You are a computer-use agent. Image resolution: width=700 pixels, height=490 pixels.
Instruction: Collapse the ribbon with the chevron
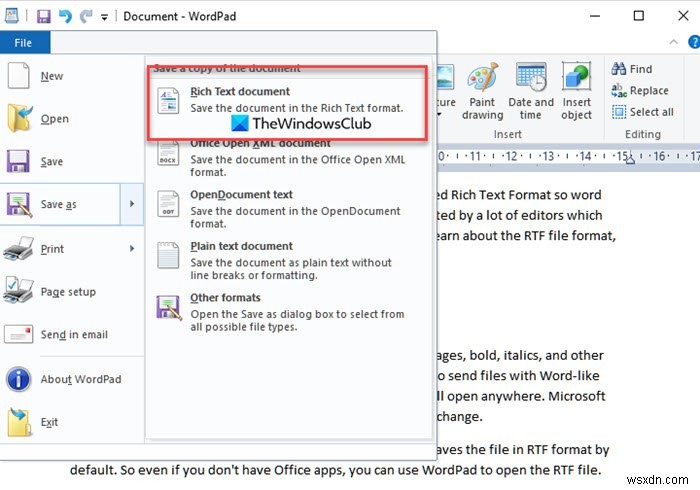[674, 42]
